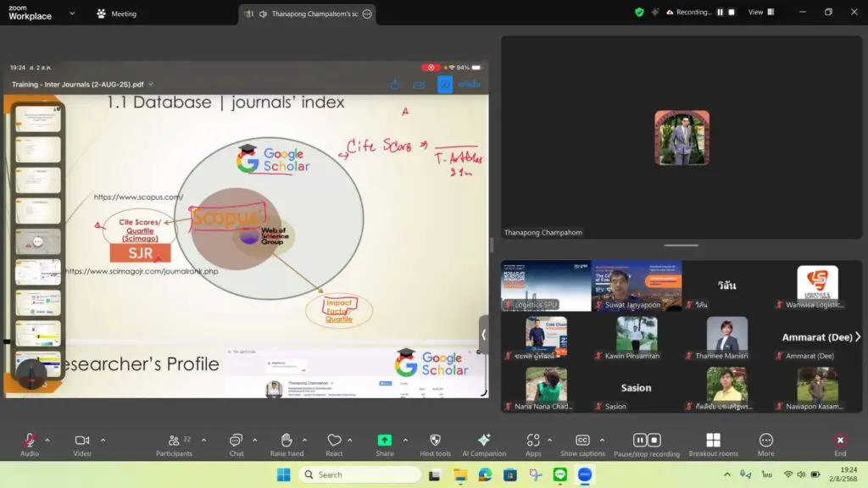Start video with Video button

(82, 444)
